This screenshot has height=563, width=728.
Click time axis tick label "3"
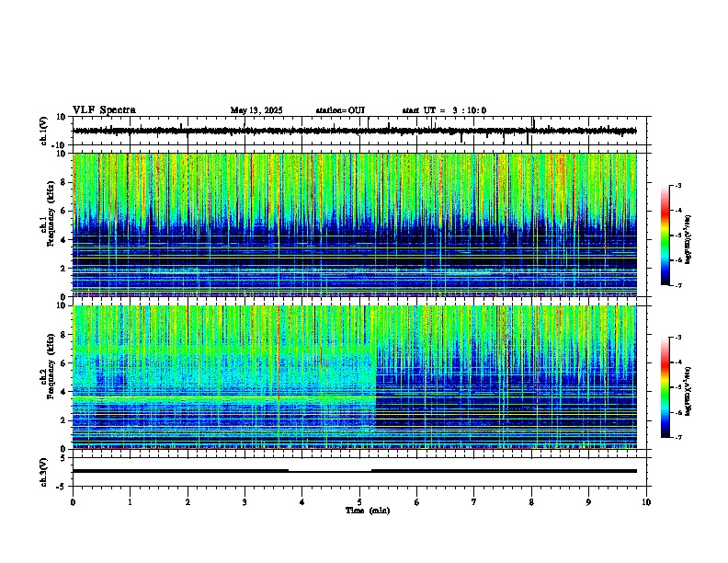(x=245, y=502)
